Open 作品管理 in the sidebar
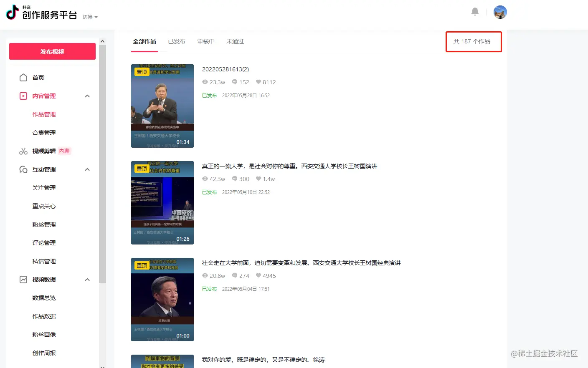 coord(44,114)
